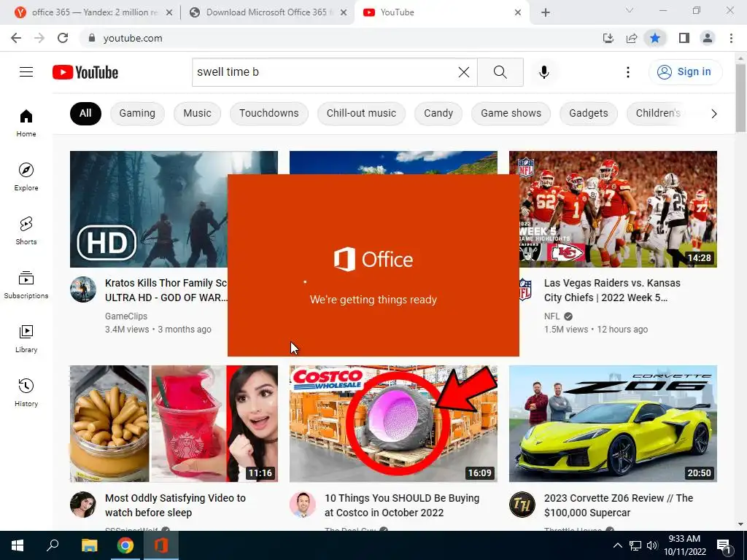Open the notification center icon
The height and width of the screenshot is (560, 747).
pyautogui.click(x=724, y=545)
